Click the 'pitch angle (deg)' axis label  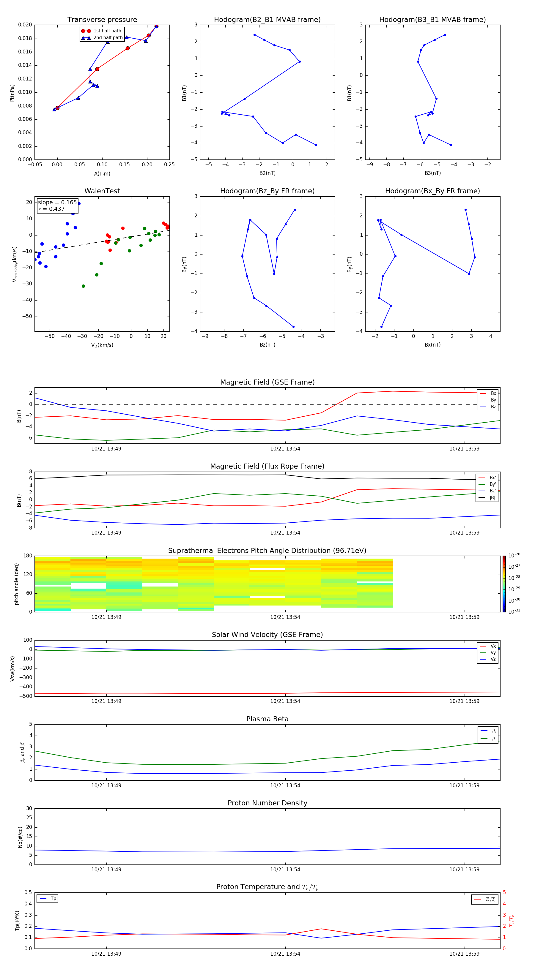[x=16, y=584]
